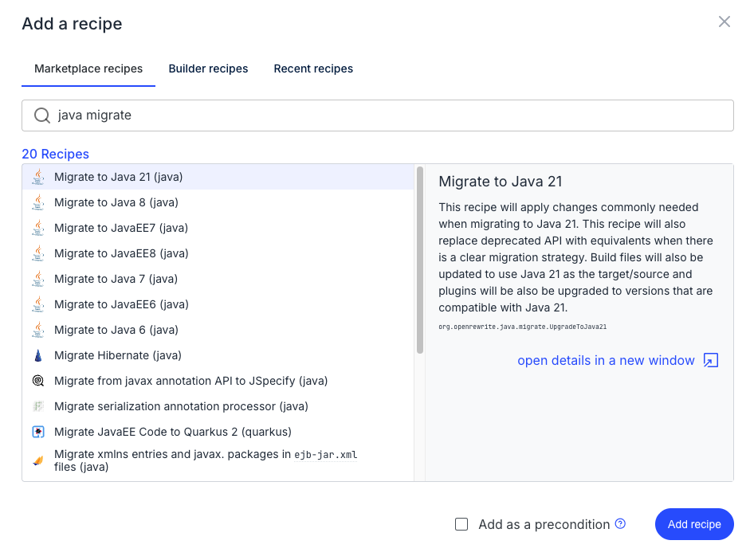750x560 pixels.
Task: Click the recipe list scrollbar
Action: (x=420, y=260)
